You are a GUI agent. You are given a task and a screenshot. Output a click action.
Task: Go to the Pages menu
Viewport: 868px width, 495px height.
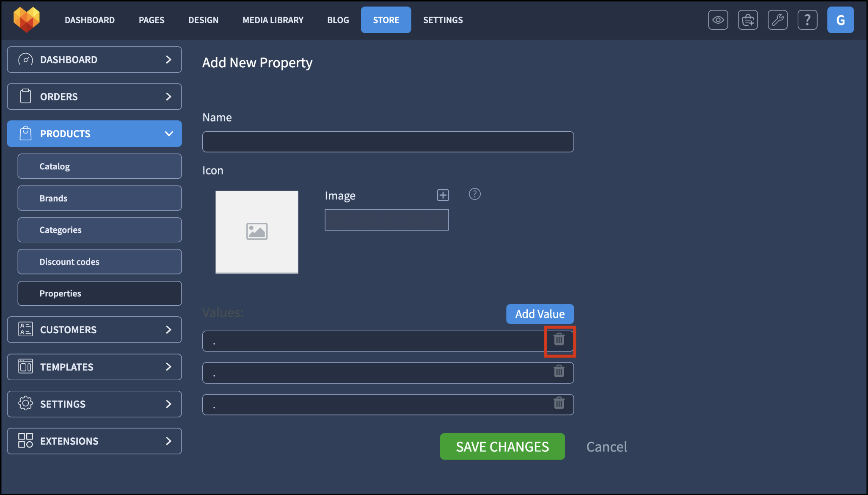click(x=152, y=20)
